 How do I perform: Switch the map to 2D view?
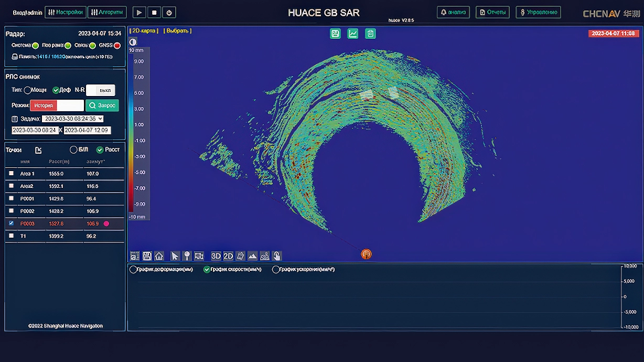click(228, 256)
